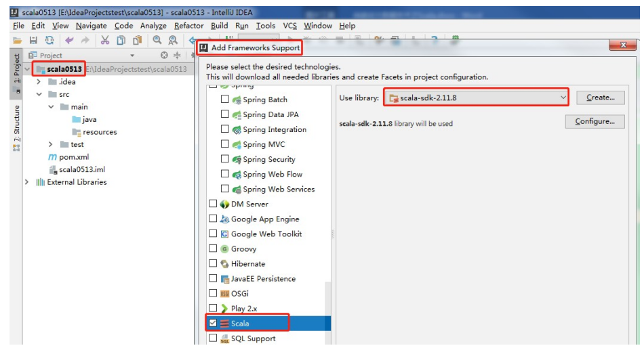Expand the test folder
This screenshot has height=350, width=644.
point(51,144)
